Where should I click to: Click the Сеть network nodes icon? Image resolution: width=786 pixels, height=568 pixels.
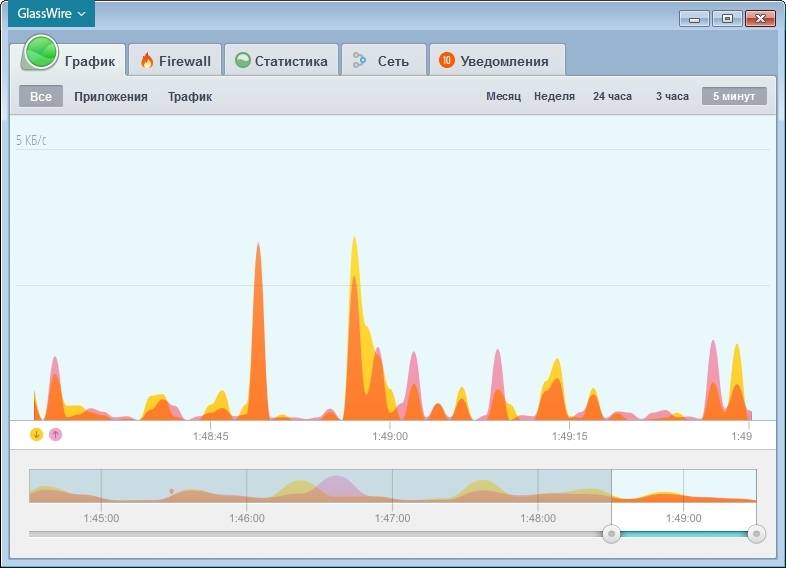tap(359, 60)
